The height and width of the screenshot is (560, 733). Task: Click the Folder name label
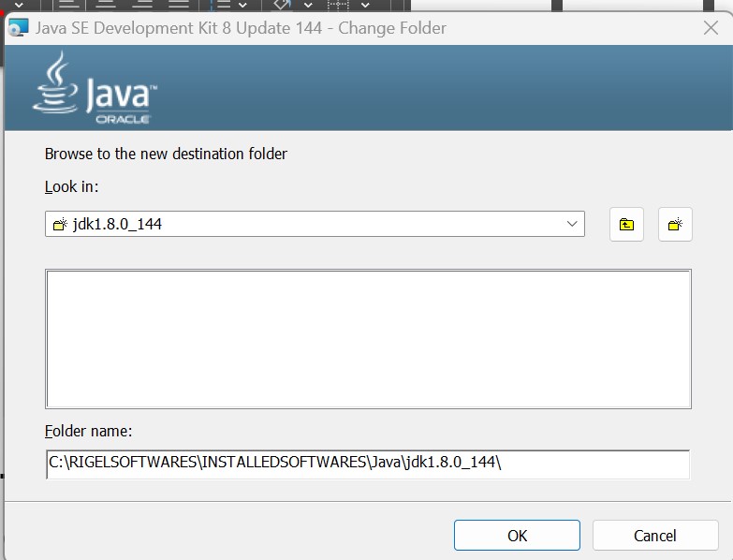click(x=89, y=432)
